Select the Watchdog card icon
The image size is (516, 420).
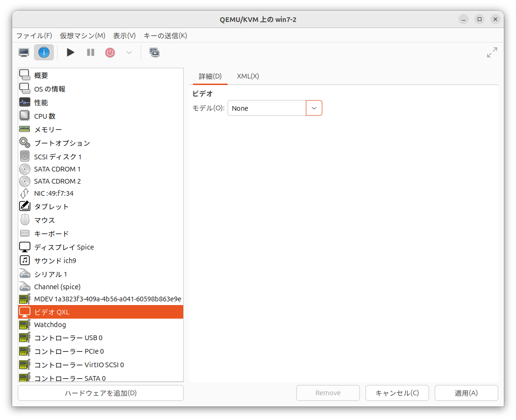pos(25,325)
